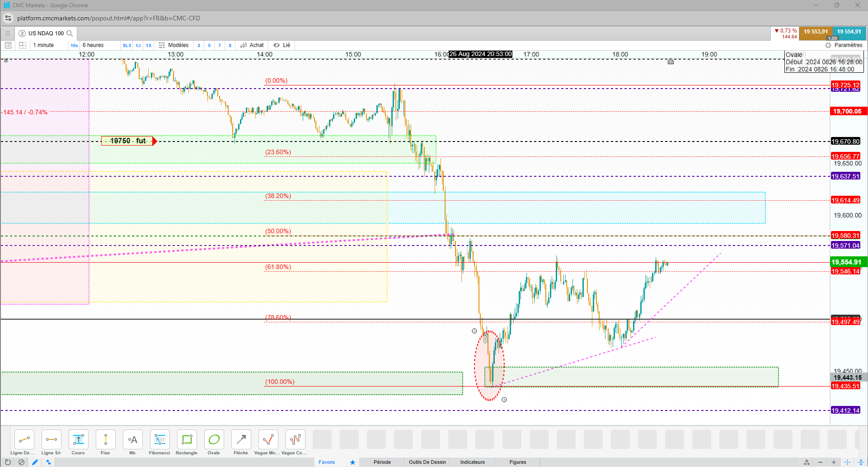Toggle the blue crosshair cursor icon
Image resolution: width=868 pixels, height=467 pixels.
(847, 462)
